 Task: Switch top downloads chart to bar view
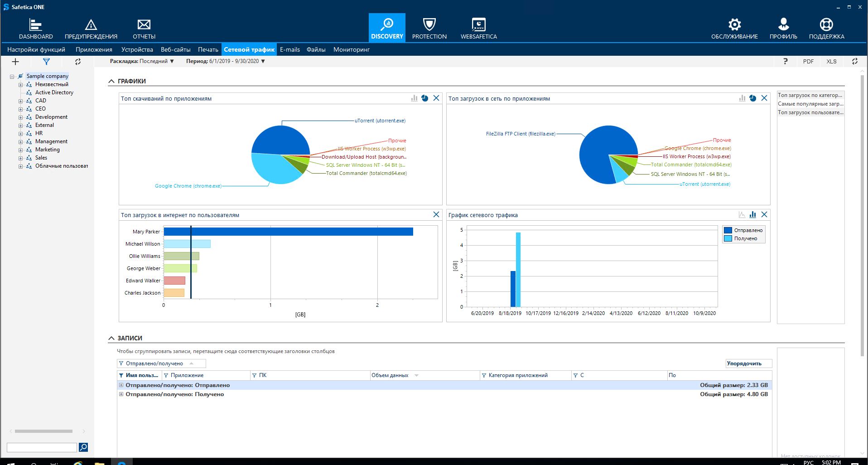[x=414, y=98]
